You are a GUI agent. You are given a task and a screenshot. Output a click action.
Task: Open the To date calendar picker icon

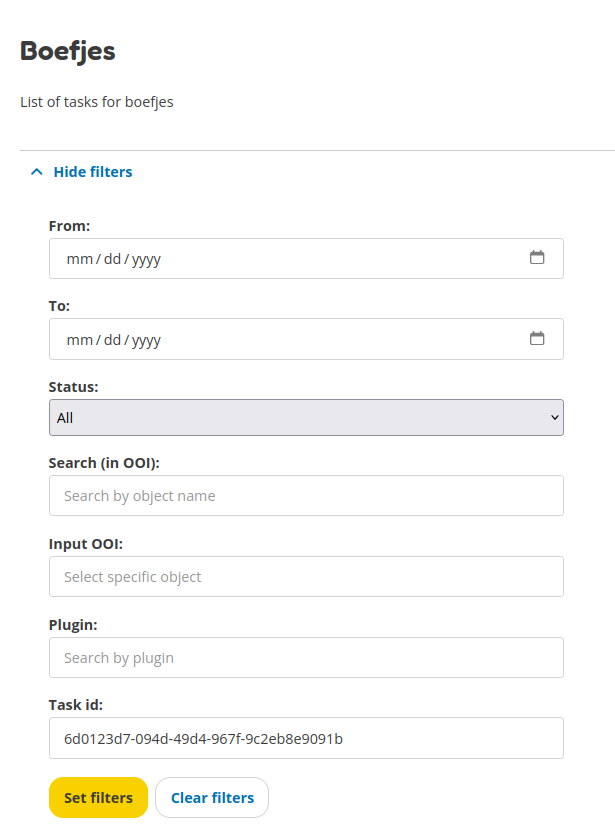537,339
